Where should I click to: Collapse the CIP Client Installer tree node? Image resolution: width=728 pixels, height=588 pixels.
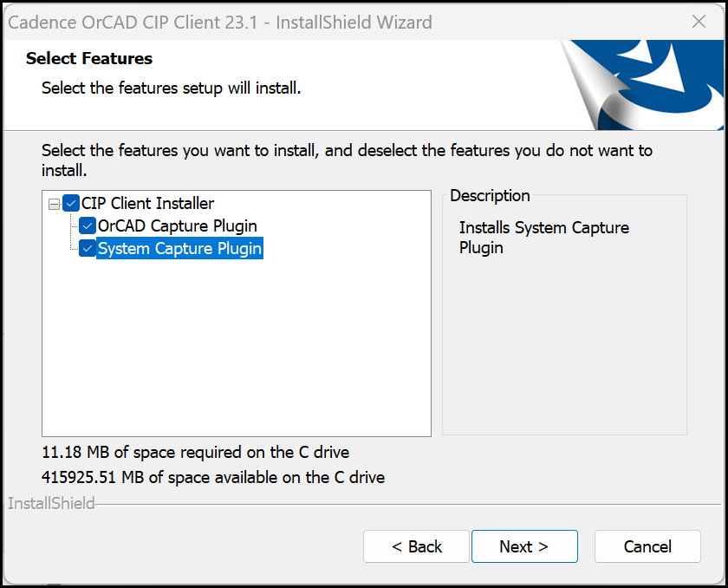(x=55, y=203)
